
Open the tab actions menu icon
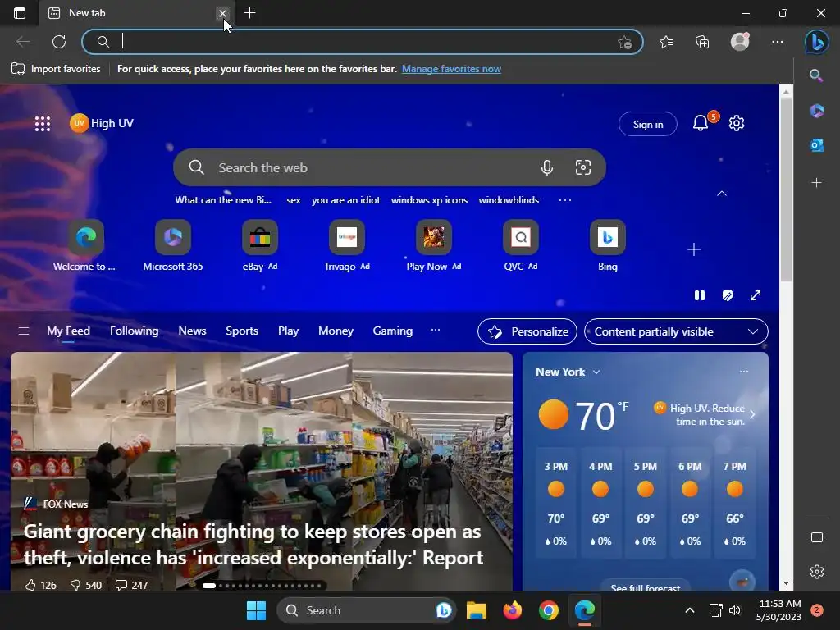pos(20,13)
